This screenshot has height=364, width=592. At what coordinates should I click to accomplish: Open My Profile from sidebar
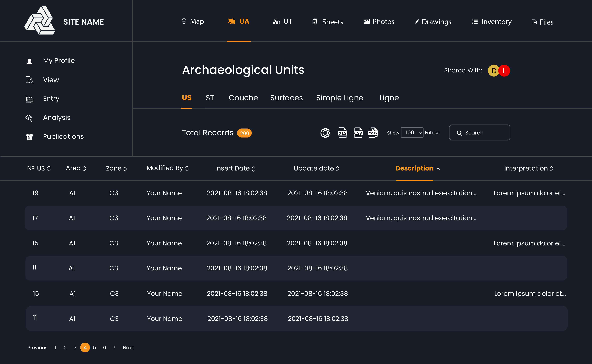[59, 60]
